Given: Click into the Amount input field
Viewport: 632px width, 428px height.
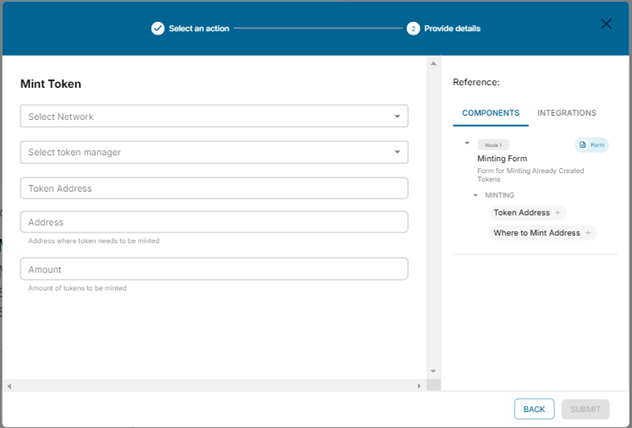Looking at the screenshot, I should point(214,269).
